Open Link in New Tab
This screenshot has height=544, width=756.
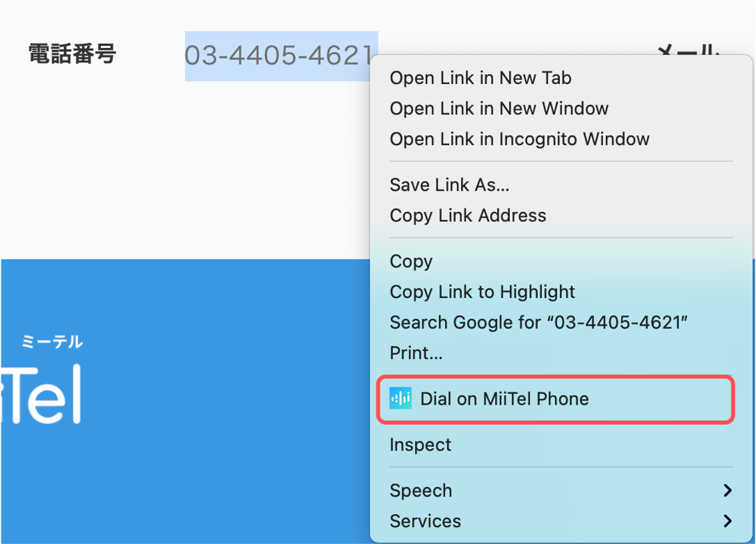[x=480, y=77]
